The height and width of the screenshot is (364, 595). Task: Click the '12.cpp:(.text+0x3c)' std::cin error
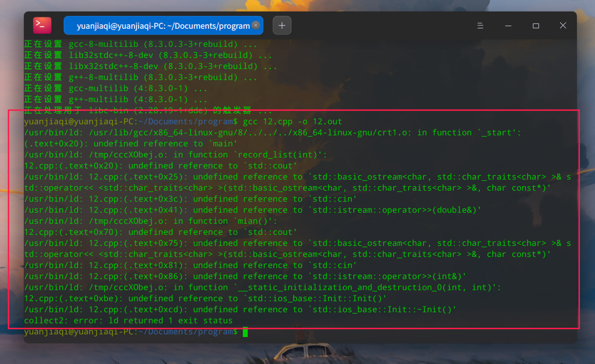click(190, 199)
